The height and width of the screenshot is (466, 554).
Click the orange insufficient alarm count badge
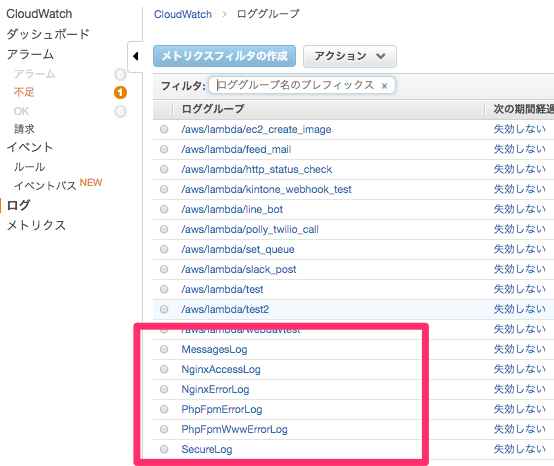120,93
